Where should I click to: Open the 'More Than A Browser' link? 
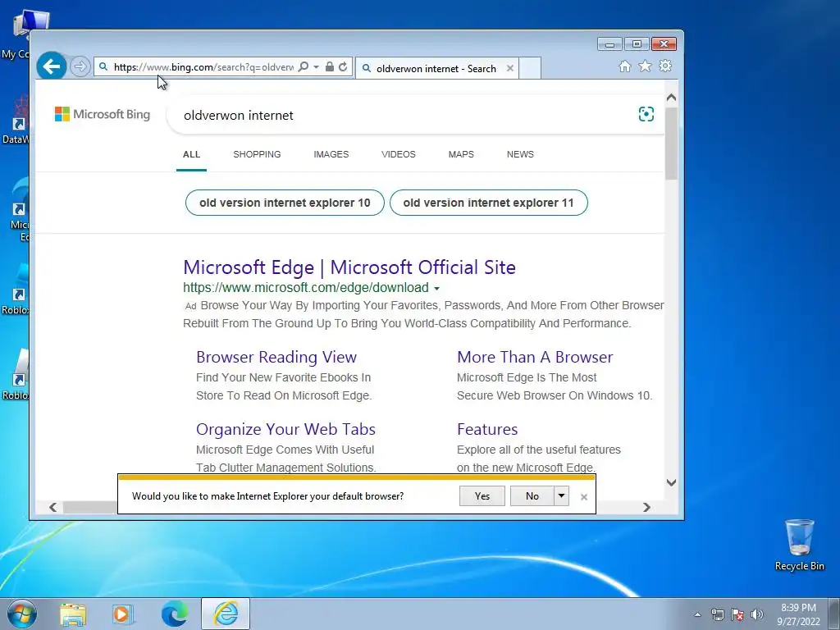(x=535, y=358)
